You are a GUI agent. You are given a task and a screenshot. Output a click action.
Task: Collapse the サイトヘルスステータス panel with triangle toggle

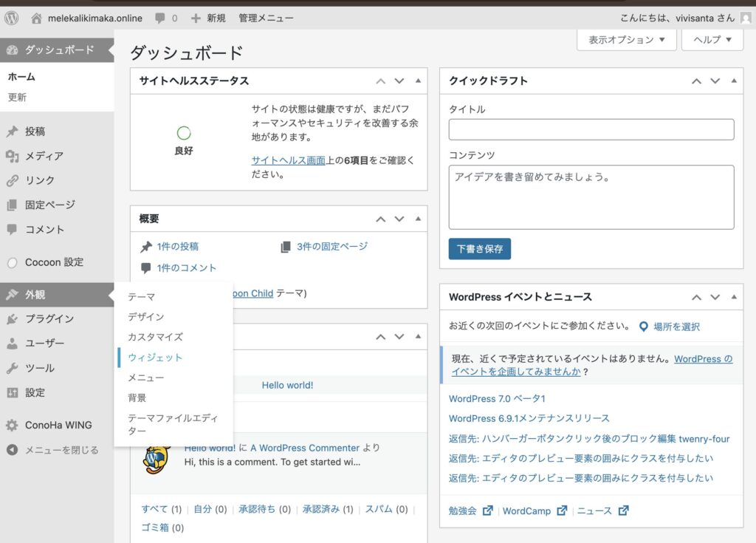(418, 81)
